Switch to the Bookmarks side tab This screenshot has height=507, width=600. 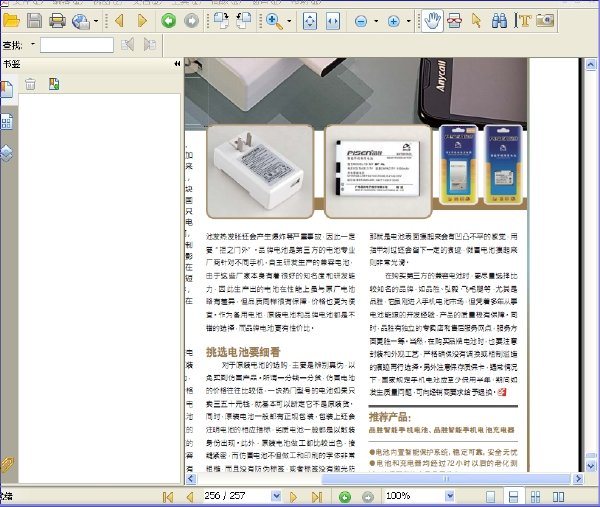[x=7, y=90]
